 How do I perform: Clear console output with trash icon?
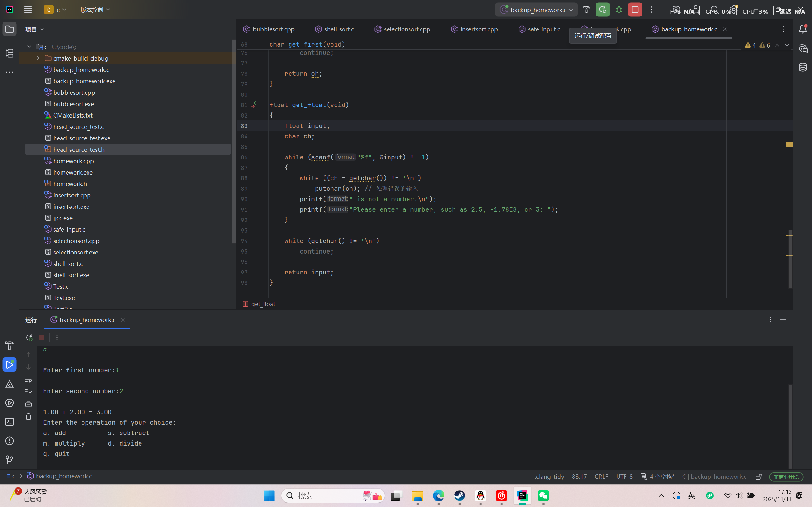29,416
